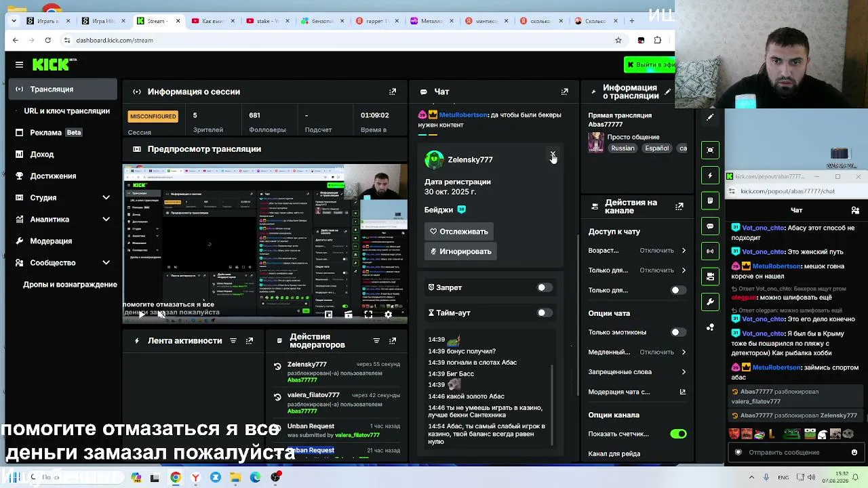Open URL и ключ трансляции

tap(63, 110)
